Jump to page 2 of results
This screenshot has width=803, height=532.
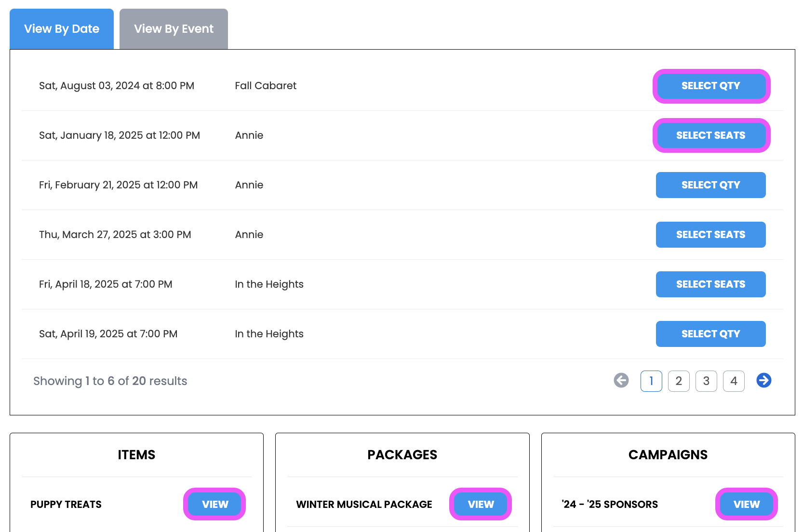pos(679,381)
